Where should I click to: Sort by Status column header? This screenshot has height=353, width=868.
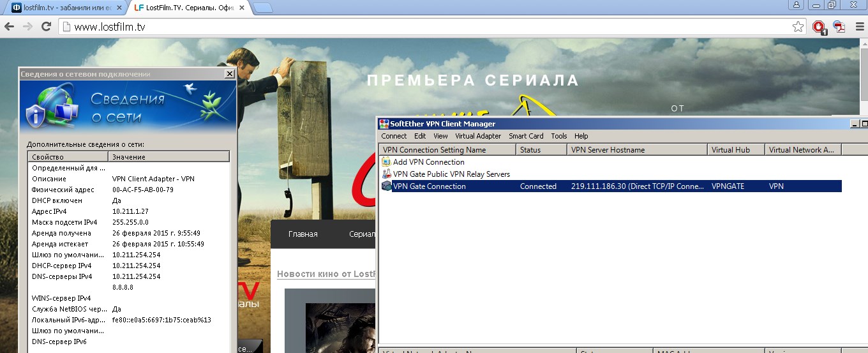tap(541, 150)
